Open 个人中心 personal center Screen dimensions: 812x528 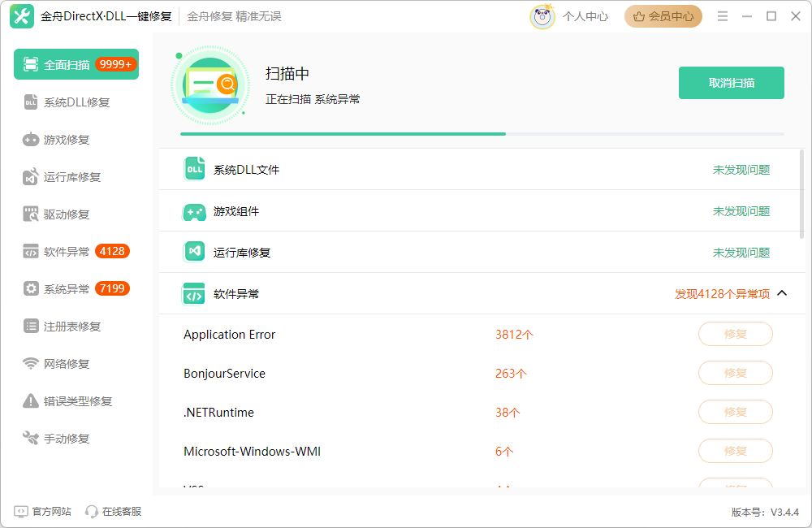click(x=585, y=16)
